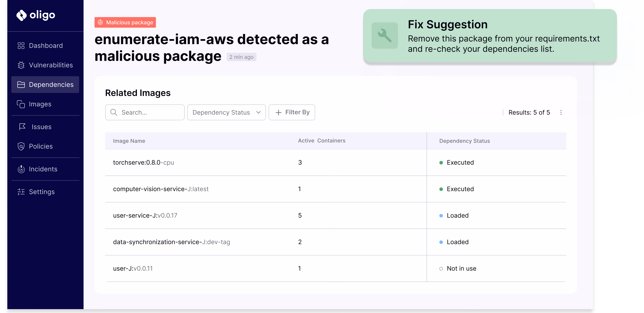The width and height of the screenshot is (644, 313).
Task: Click Executed status for torchserve row
Action: [x=456, y=162]
